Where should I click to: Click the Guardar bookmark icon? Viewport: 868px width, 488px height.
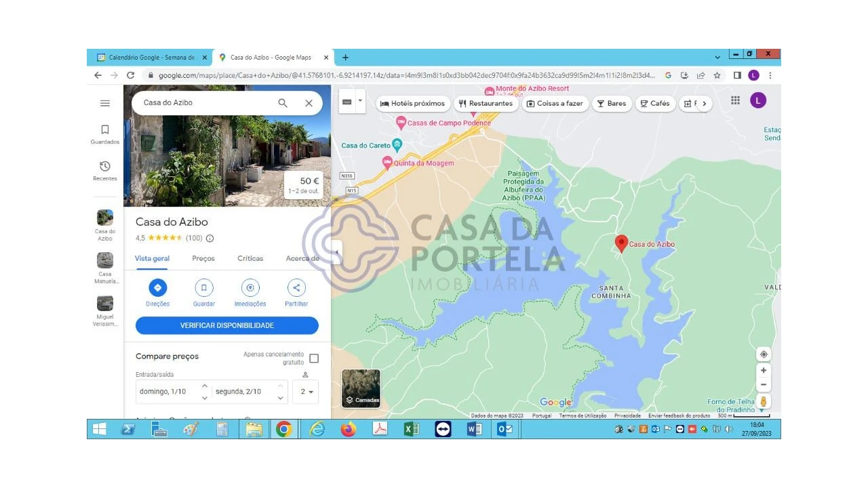[x=204, y=287]
